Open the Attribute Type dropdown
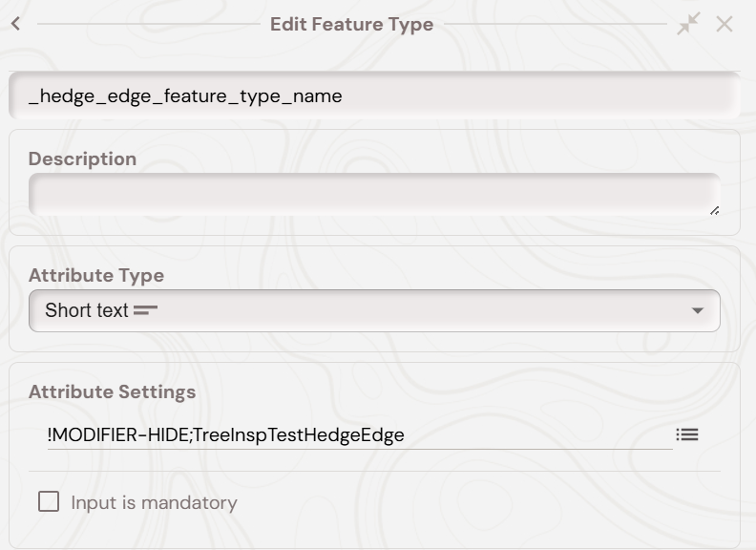The image size is (756, 550). coord(374,310)
